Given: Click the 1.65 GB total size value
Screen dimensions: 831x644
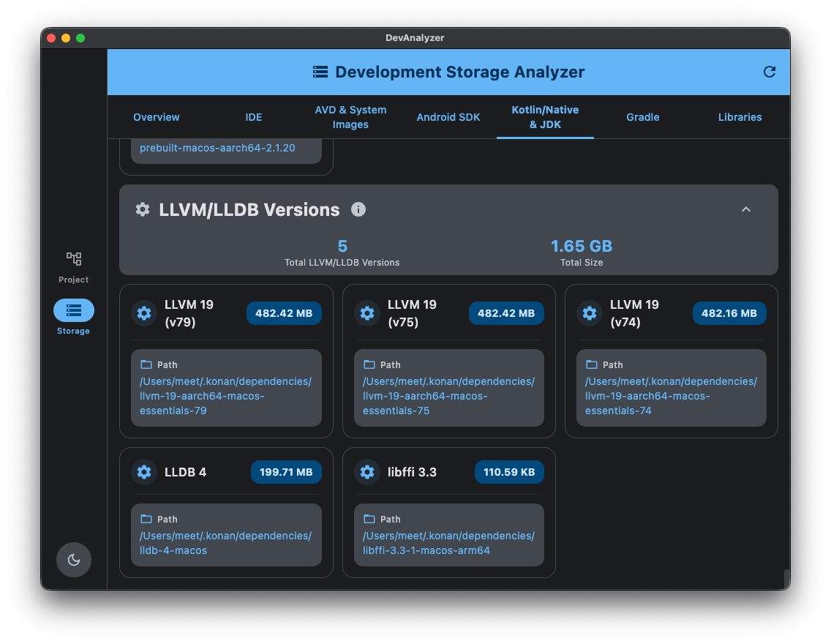Looking at the screenshot, I should pos(582,246).
